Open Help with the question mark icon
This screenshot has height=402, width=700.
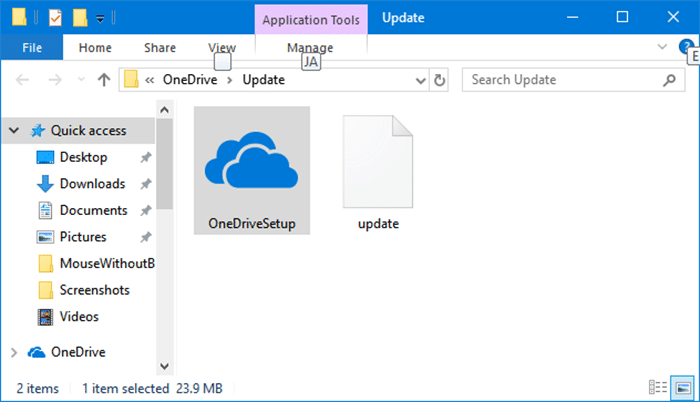pyautogui.click(x=686, y=46)
